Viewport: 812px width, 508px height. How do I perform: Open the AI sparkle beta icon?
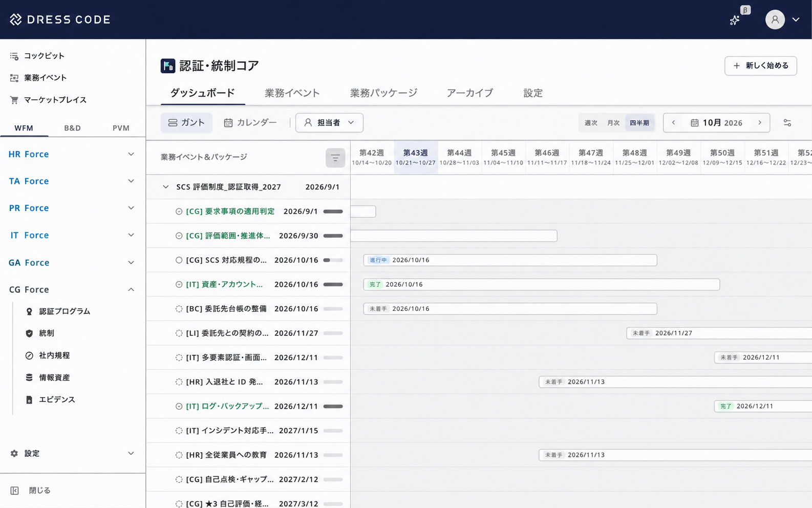(x=735, y=20)
